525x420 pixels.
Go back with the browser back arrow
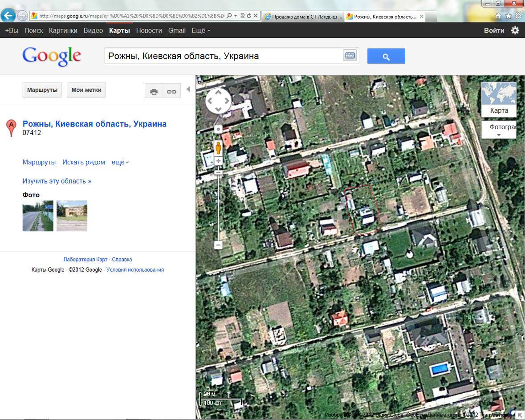pyautogui.click(x=8, y=15)
